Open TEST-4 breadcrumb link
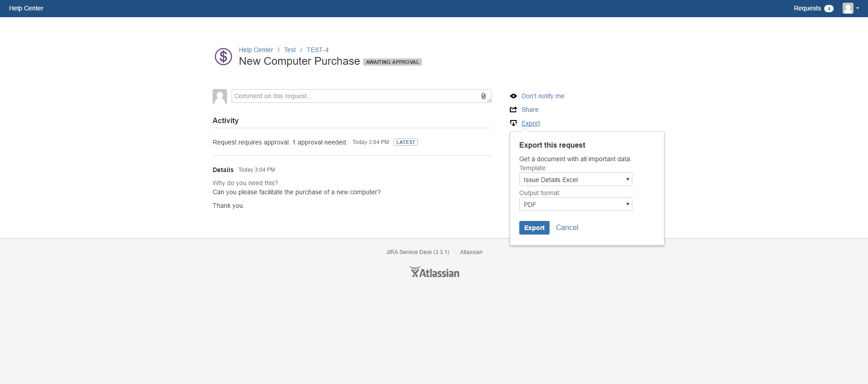Viewport: 868px width, 384px height. point(318,50)
